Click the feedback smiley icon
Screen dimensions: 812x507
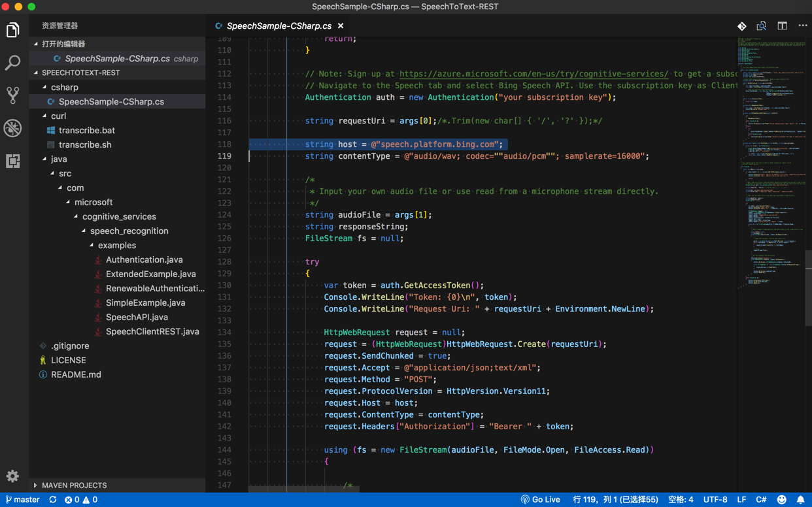pyautogui.click(x=781, y=500)
